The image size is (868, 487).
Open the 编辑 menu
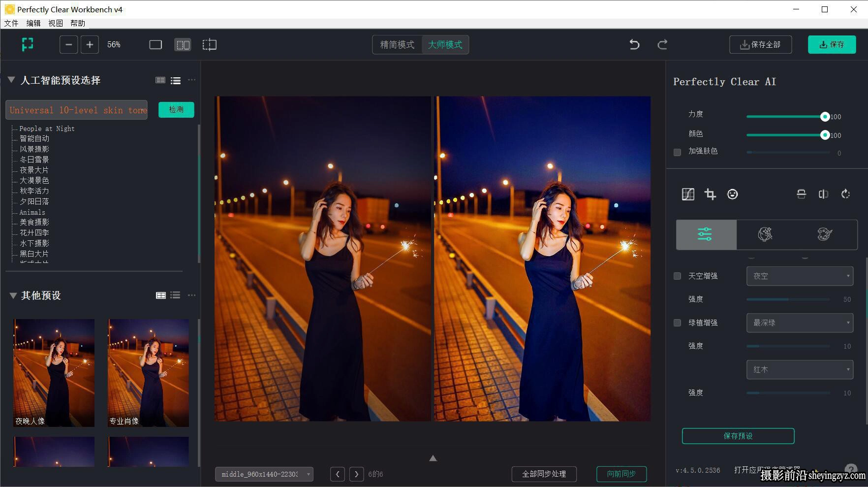(33, 23)
